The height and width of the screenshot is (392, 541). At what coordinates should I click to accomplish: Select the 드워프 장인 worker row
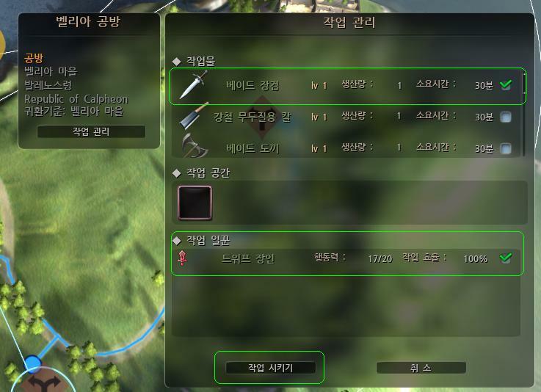click(347, 258)
